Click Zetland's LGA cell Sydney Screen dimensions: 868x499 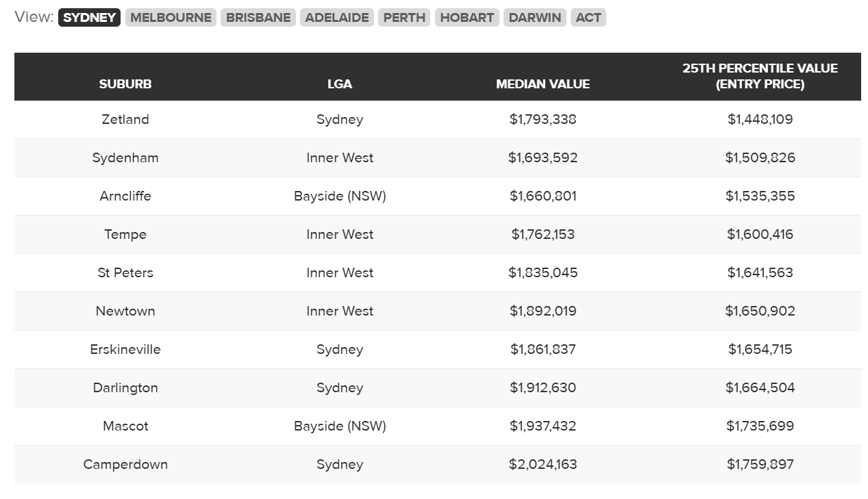click(x=340, y=119)
